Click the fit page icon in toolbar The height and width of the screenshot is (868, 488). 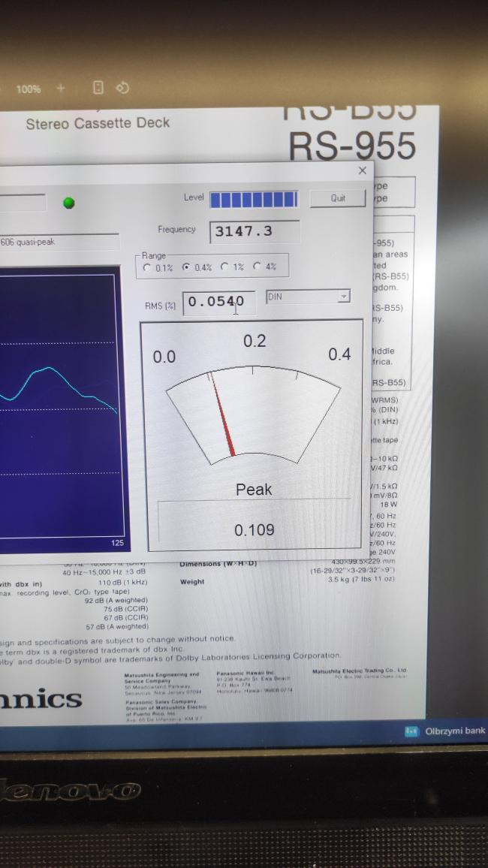click(x=98, y=88)
